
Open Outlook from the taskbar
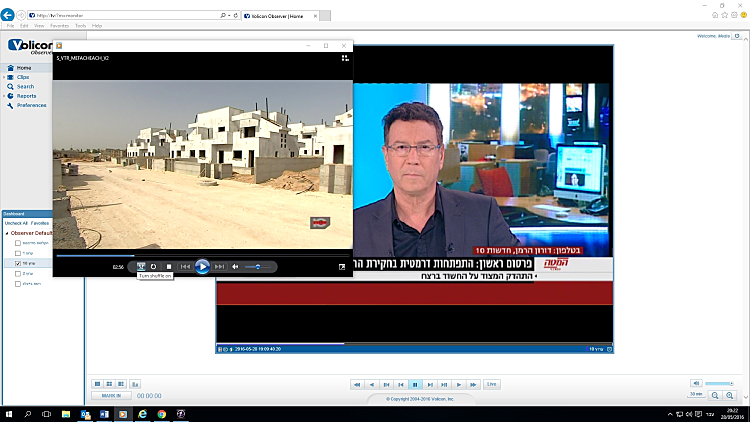point(85,414)
